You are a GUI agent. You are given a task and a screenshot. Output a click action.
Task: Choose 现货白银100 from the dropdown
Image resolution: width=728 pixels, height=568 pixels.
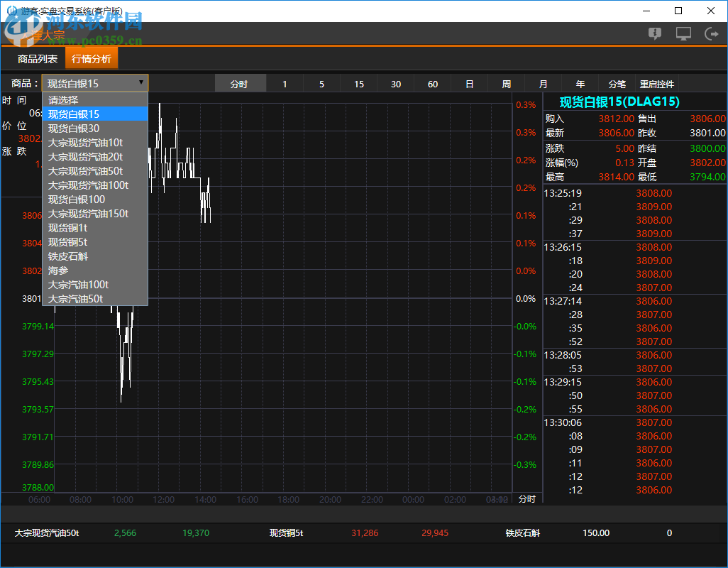click(94, 200)
